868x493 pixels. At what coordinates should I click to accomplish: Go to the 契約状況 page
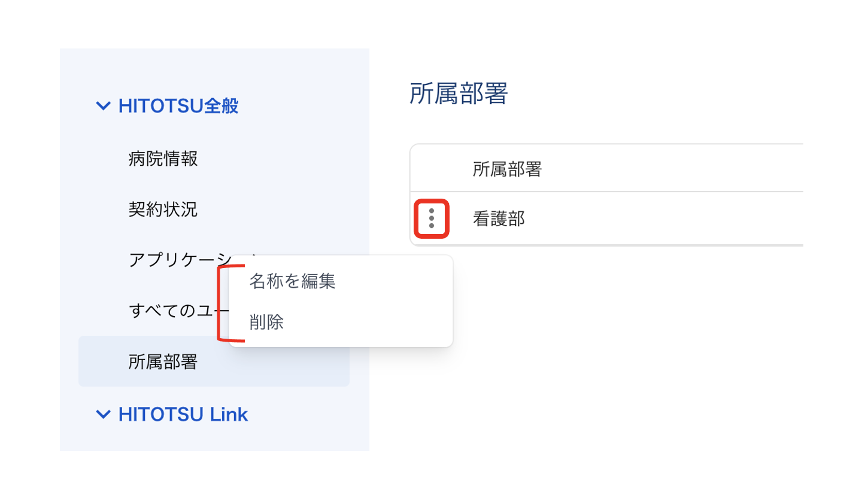(x=163, y=209)
